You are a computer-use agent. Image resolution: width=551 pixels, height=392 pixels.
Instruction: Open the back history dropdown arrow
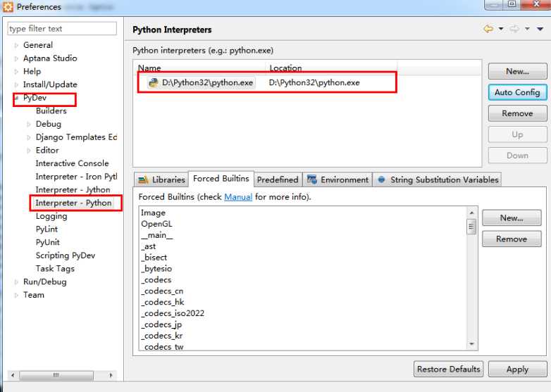[501, 29]
